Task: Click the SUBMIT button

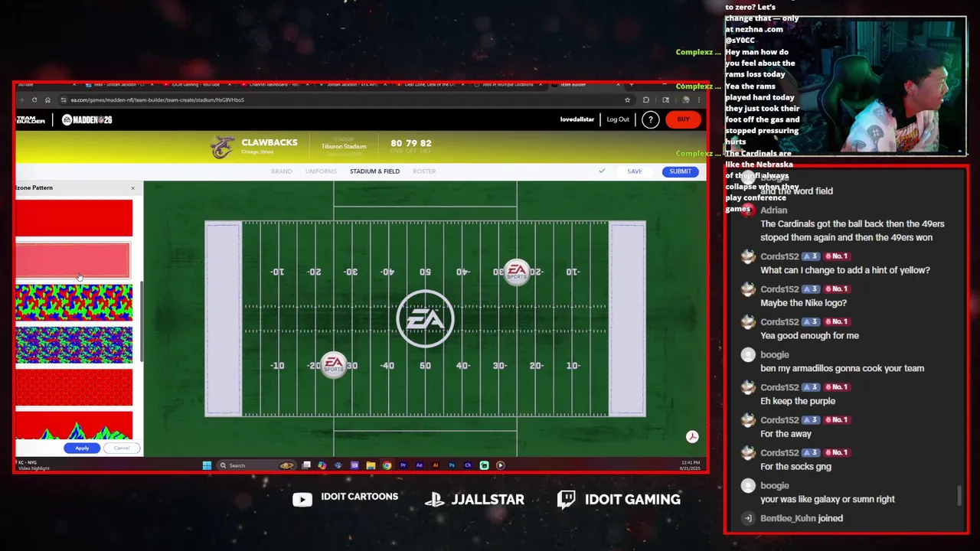Action: coord(680,171)
